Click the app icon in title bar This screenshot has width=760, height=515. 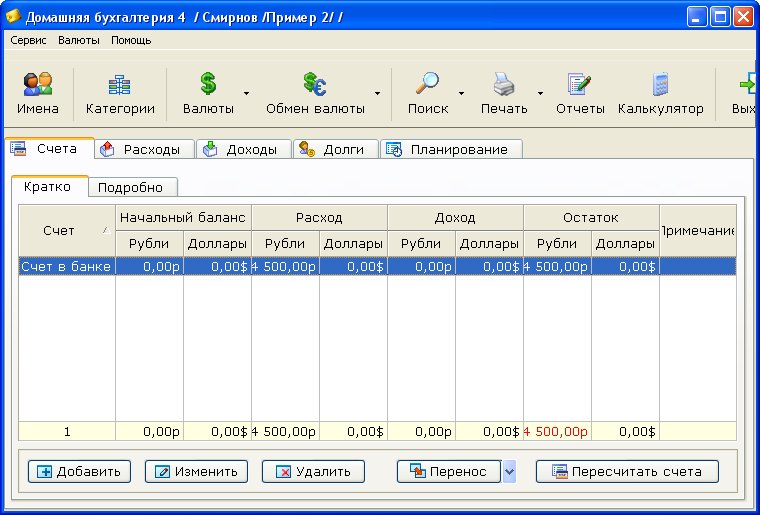(x=13, y=17)
